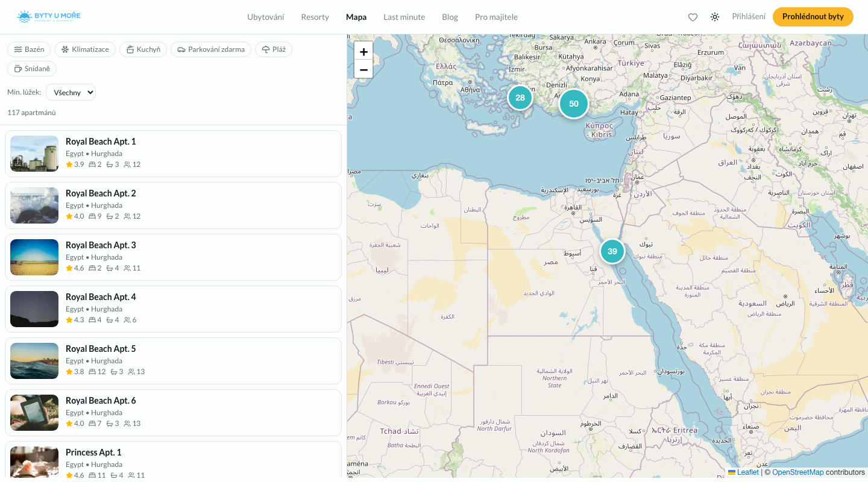
Task: Toggle the Bazén filter
Action: point(29,49)
